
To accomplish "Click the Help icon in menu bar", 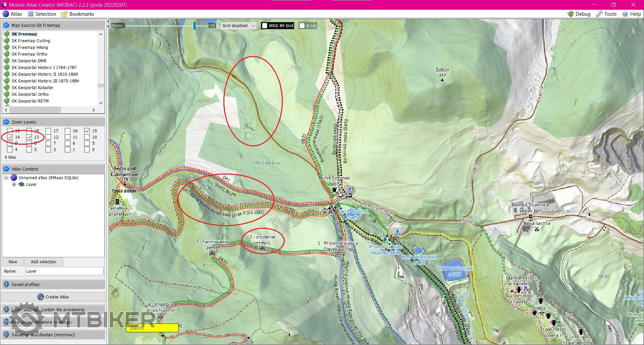I will point(625,14).
